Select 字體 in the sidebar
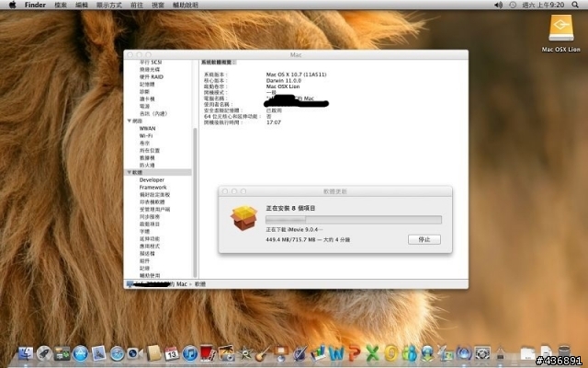Image resolution: width=588 pixels, height=368 pixels. (x=145, y=231)
